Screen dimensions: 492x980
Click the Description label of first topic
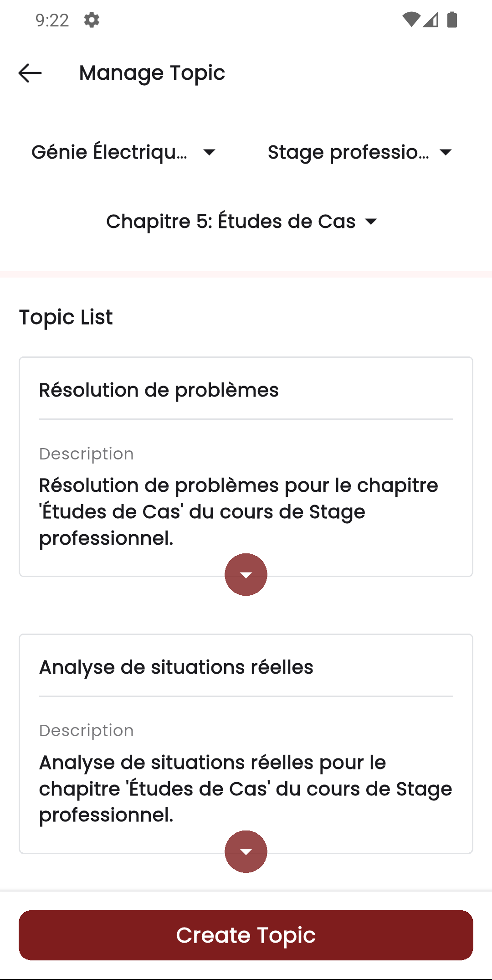pos(86,453)
